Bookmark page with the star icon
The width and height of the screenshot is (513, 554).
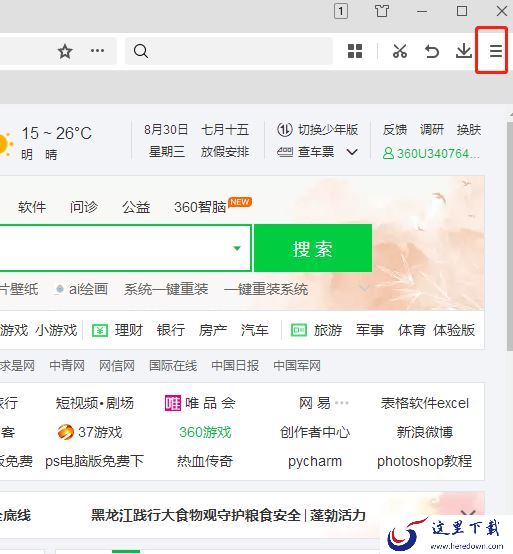[x=65, y=52]
